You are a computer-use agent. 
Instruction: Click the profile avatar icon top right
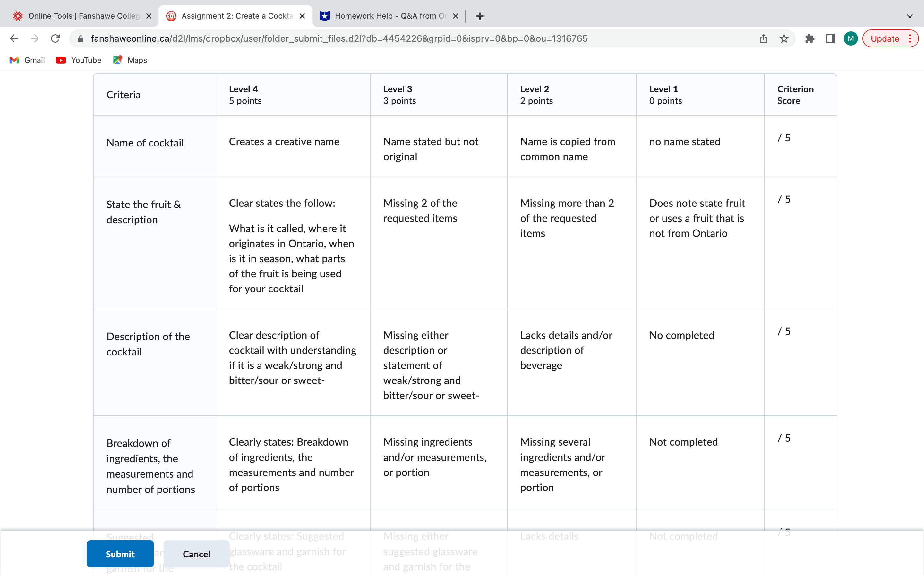(850, 38)
